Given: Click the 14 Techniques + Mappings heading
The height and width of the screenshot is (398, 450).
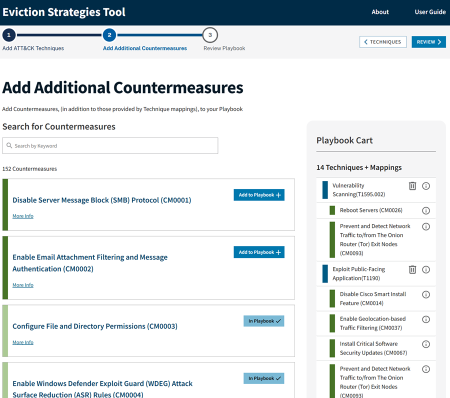Looking at the screenshot, I should [x=359, y=168].
